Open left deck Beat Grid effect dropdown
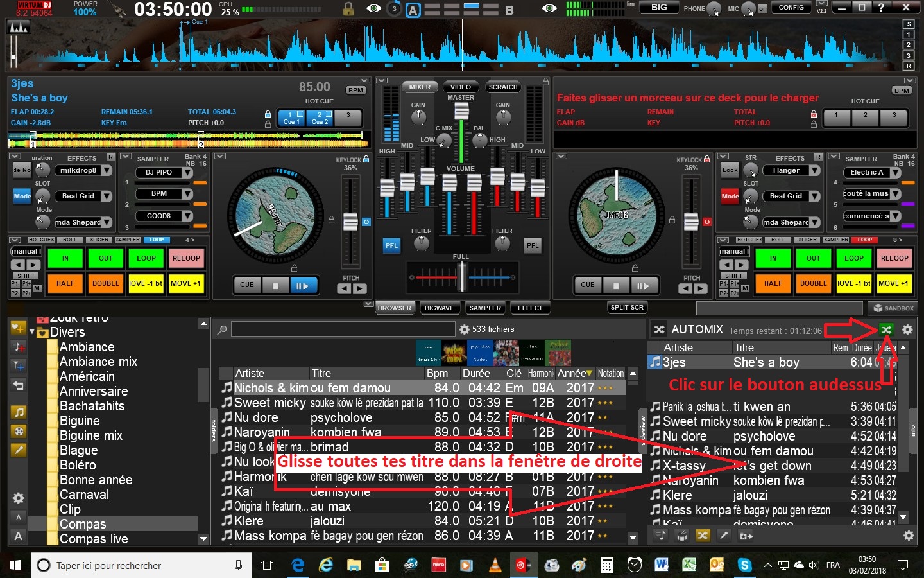The height and width of the screenshot is (578, 924). (x=107, y=197)
